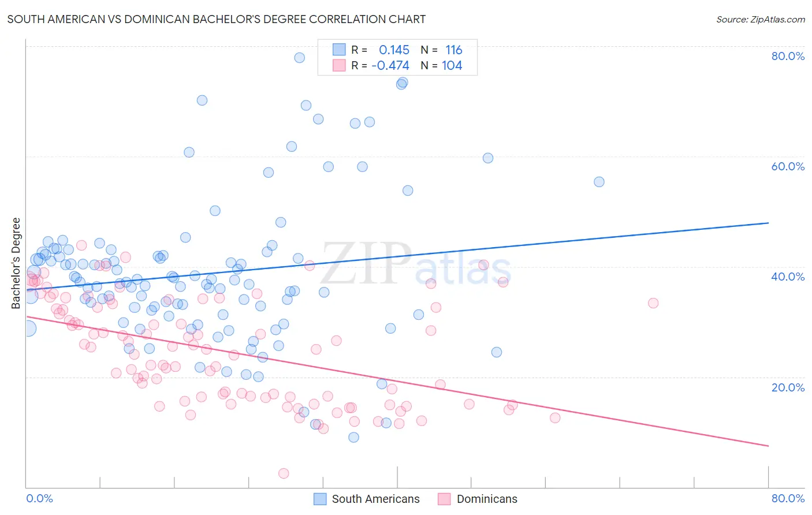Image resolution: width=812 pixels, height=515 pixels.
Task: Click the N = 116 value
Action: pos(442,50)
